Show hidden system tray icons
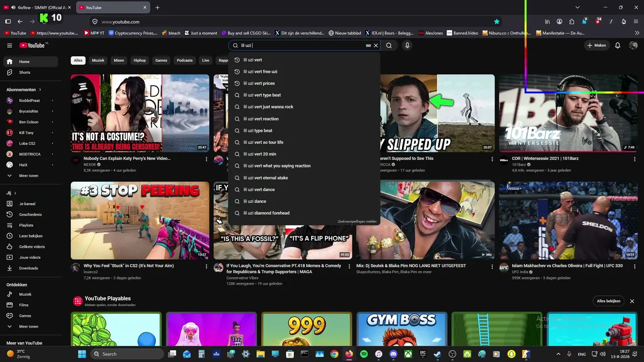This screenshot has width=644, height=362. coord(558,354)
